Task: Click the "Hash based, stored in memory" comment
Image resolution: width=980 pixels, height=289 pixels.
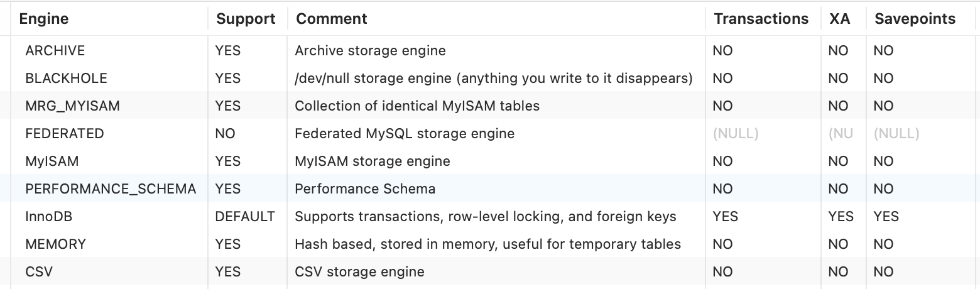Action: pyautogui.click(x=487, y=244)
